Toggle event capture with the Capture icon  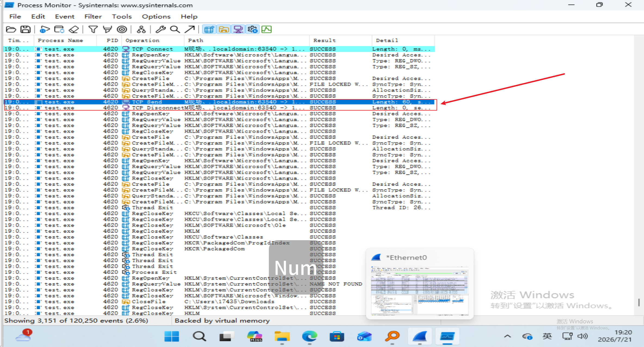pos(45,29)
